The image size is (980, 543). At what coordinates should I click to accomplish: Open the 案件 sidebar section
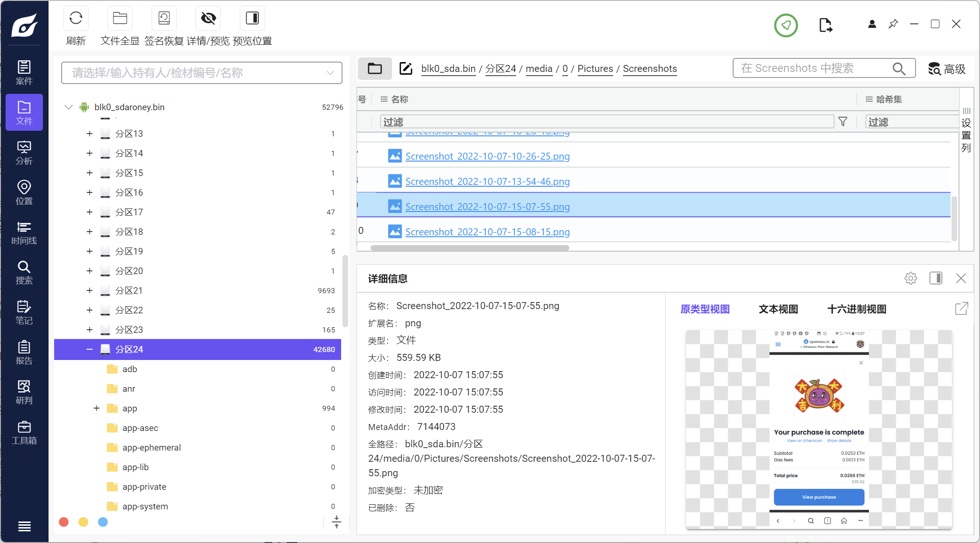coord(24,72)
